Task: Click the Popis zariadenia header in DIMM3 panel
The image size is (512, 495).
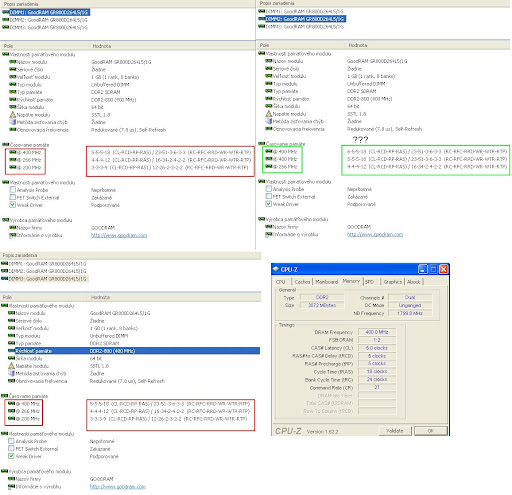Action: [x=131, y=255]
